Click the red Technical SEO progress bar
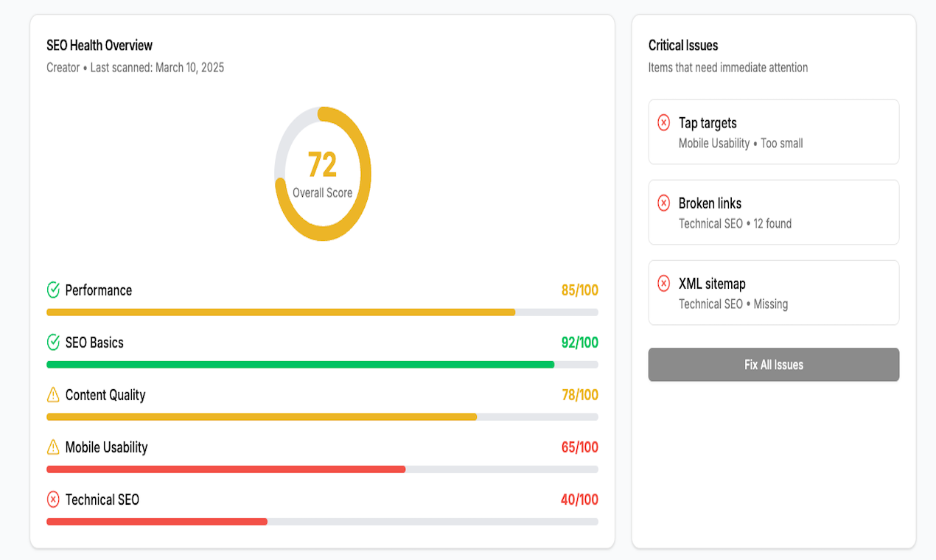The height and width of the screenshot is (560, 936). pyautogui.click(x=322, y=522)
